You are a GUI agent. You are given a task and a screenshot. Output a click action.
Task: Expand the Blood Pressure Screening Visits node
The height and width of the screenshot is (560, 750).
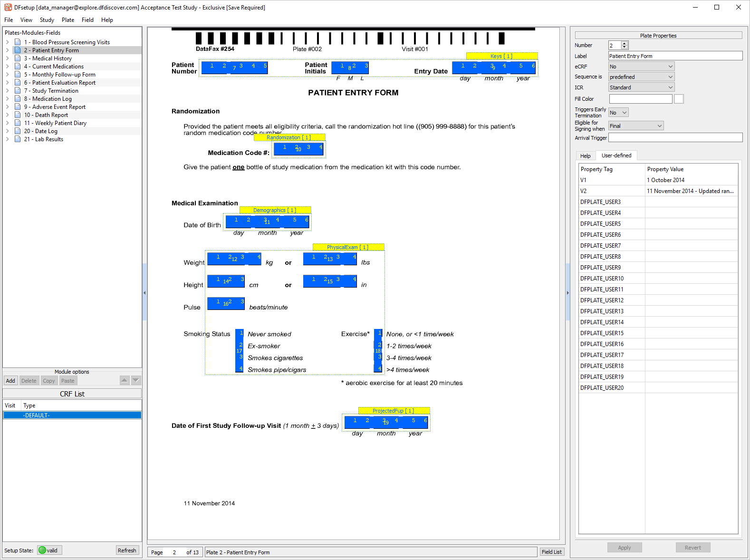pos(8,42)
